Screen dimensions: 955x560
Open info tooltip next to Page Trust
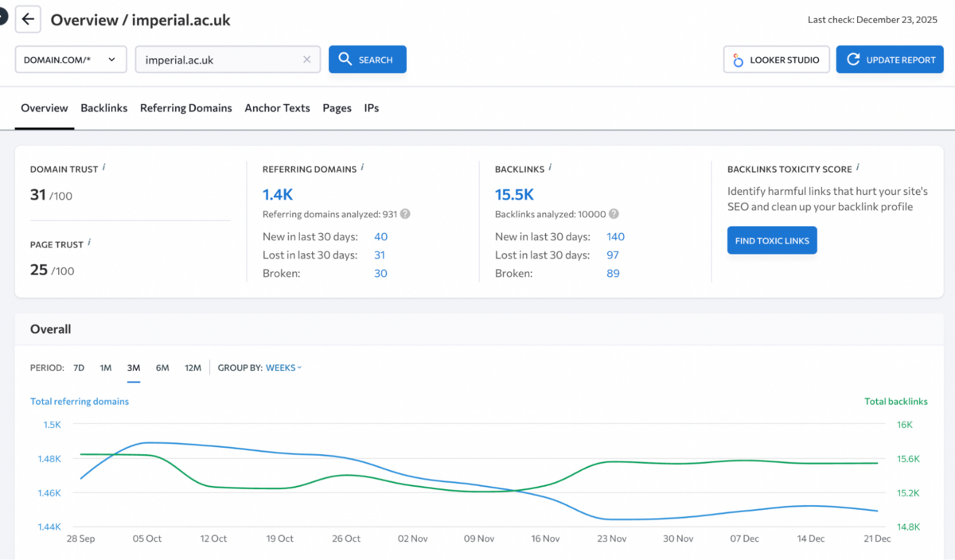89,243
